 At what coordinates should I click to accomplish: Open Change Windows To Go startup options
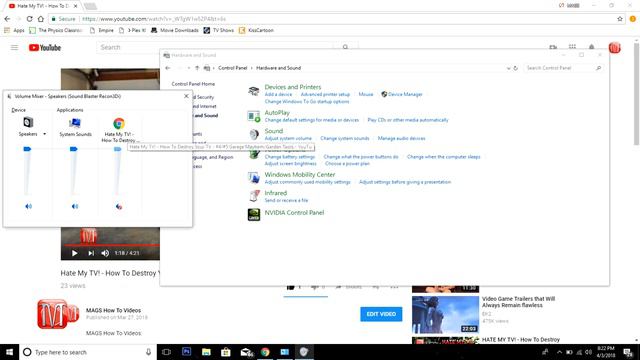point(307,101)
